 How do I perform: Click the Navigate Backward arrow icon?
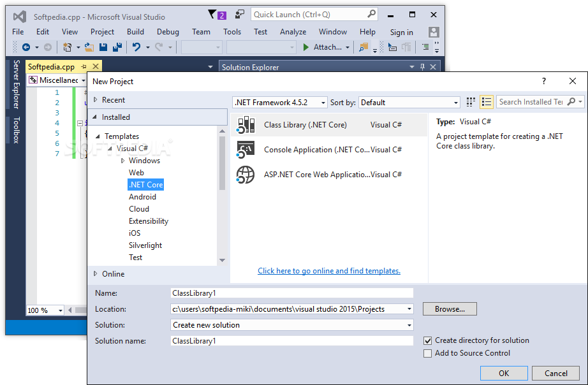[26, 47]
